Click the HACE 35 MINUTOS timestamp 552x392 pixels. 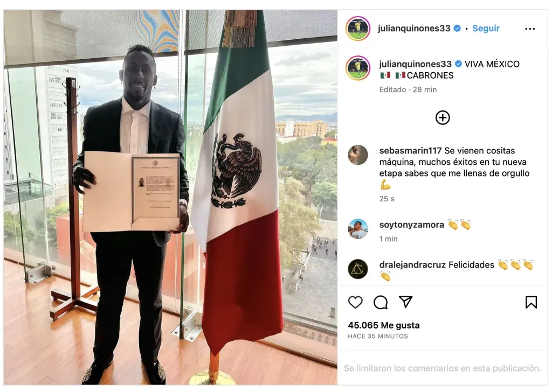pos(378,336)
